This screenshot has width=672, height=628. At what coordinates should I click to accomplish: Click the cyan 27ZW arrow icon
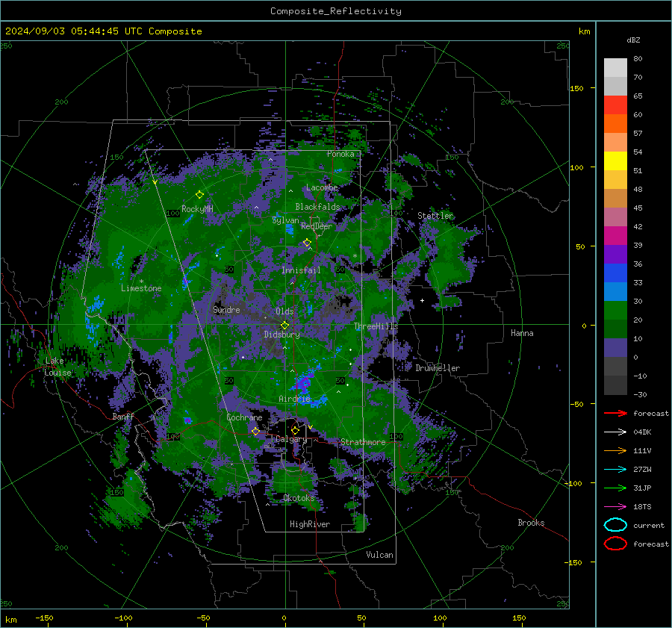[x=615, y=470]
